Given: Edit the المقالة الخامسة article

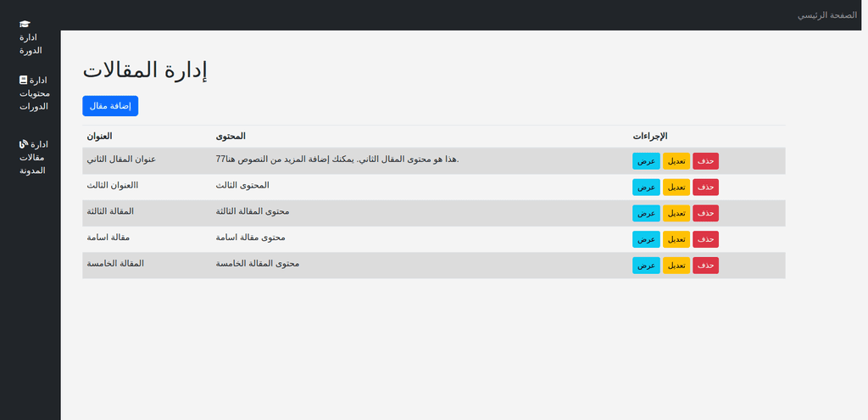Looking at the screenshot, I should pyautogui.click(x=676, y=266).
